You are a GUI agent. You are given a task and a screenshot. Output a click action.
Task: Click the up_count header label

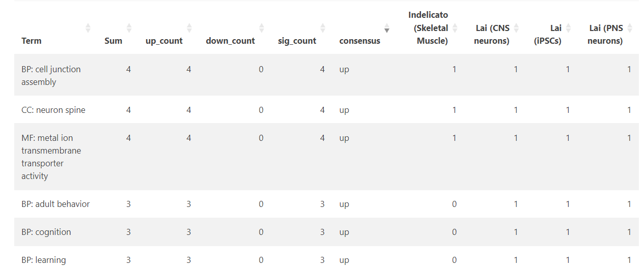pos(164,41)
